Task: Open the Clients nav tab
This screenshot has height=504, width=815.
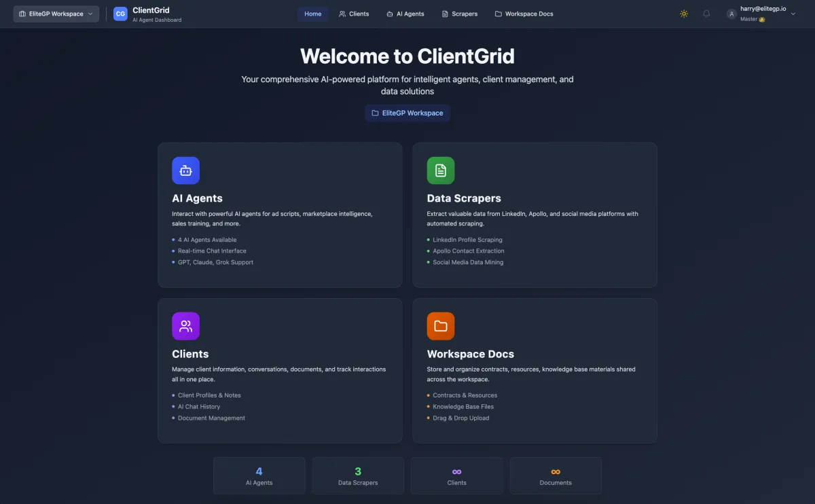Action: click(x=354, y=14)
